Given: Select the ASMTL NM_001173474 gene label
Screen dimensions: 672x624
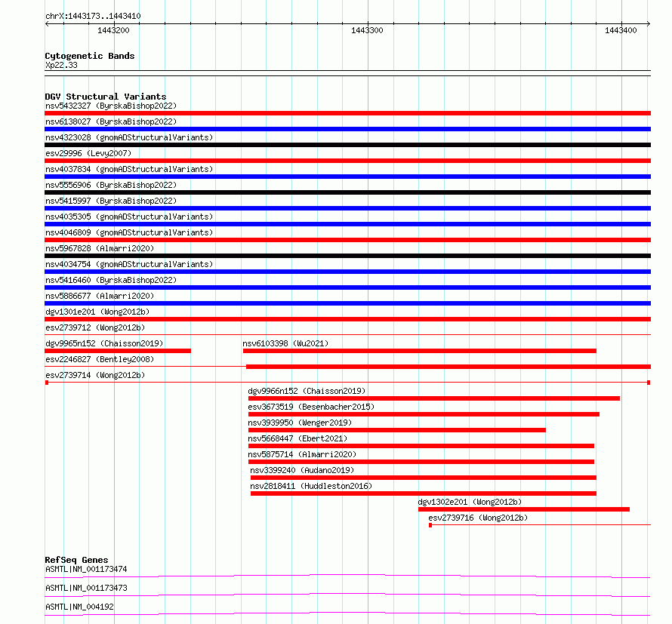Looking at the screenshot, I should [86, 569].
